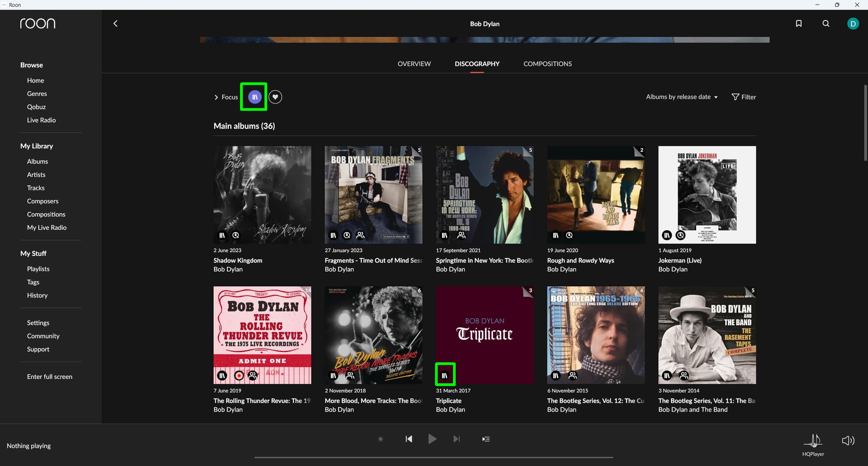The image size is (868, 466).
Task: Click the playback seek bar
Action: (x=434, y=457)
